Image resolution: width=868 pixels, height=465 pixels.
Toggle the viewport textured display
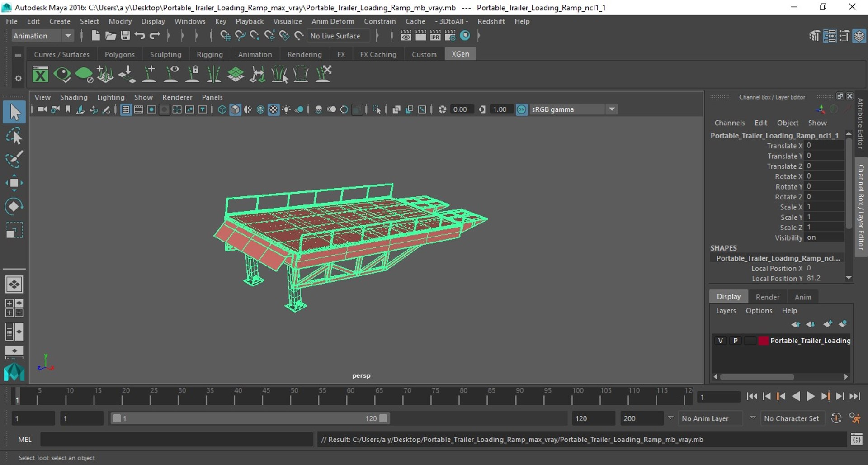(x=274, y=109)
